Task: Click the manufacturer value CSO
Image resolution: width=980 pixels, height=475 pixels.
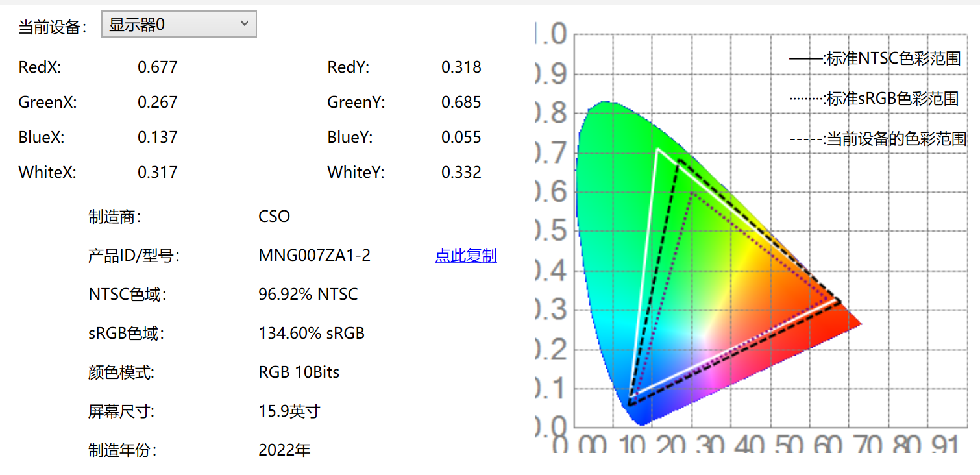Action: tap(274, 217)
